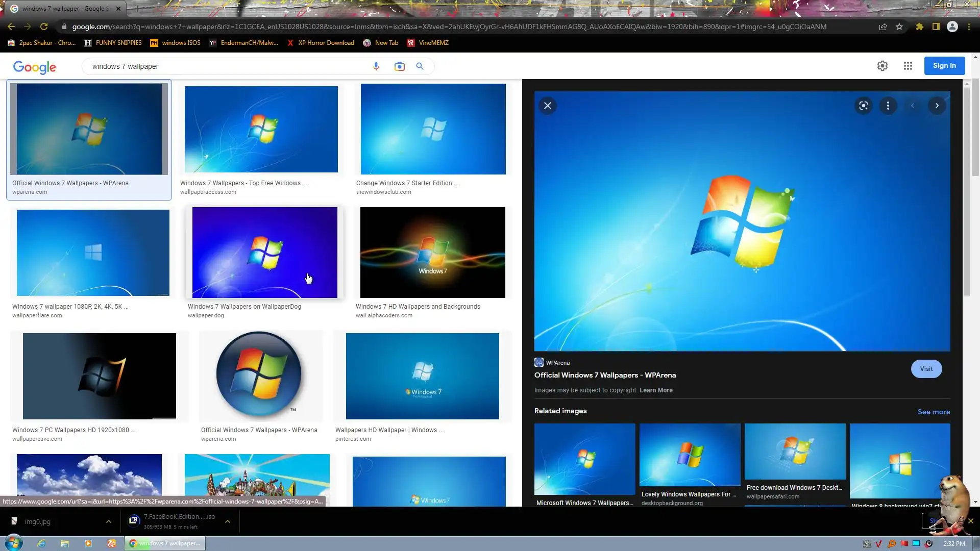Close the image preview panel
This screenshot has height=551, width=980.
[548, 106]
